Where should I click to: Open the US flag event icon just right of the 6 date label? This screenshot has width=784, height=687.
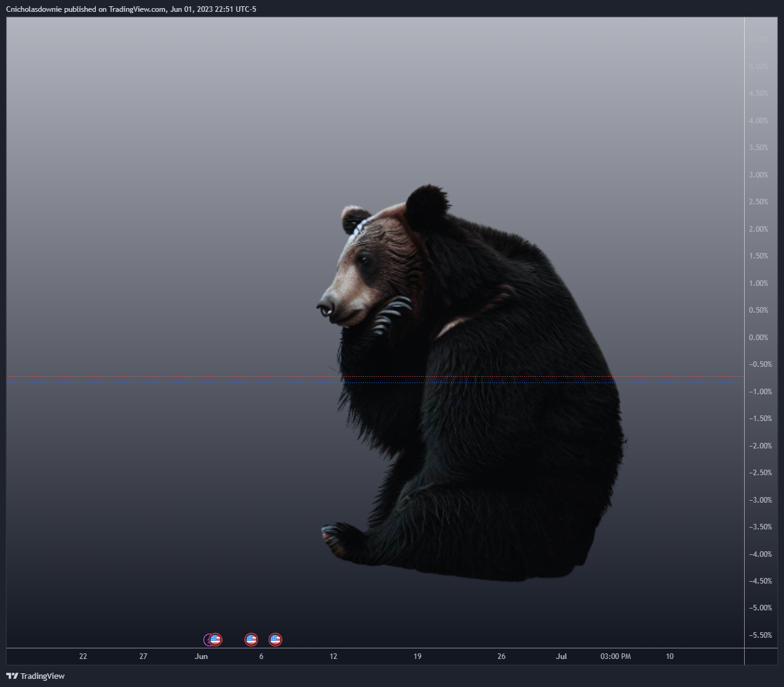pyautogui.click(x=275, y=640)
